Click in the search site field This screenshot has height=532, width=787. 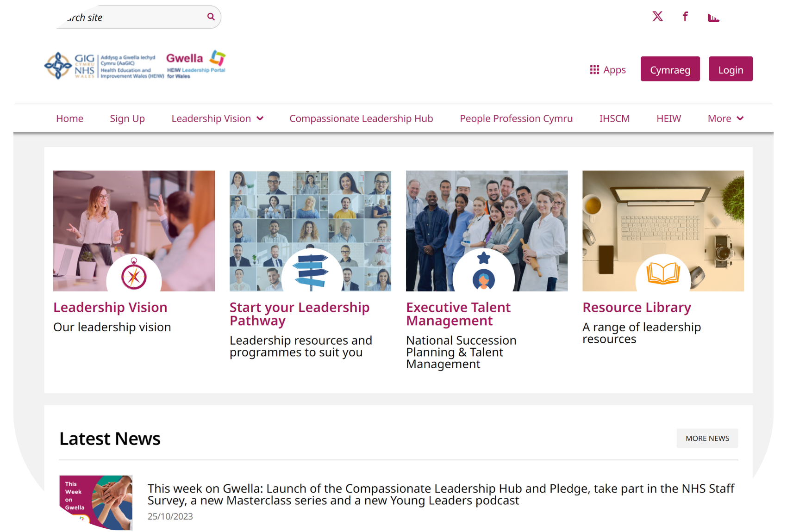point(132,17)
